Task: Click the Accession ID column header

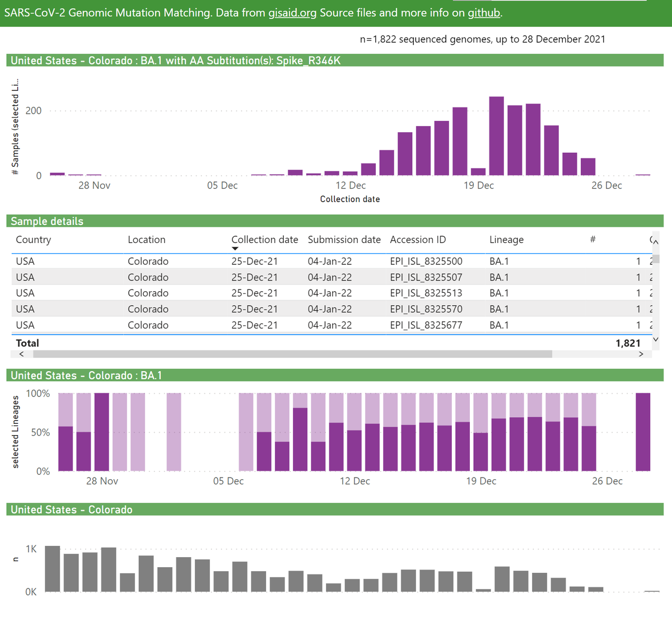Action: pos(418,240)
